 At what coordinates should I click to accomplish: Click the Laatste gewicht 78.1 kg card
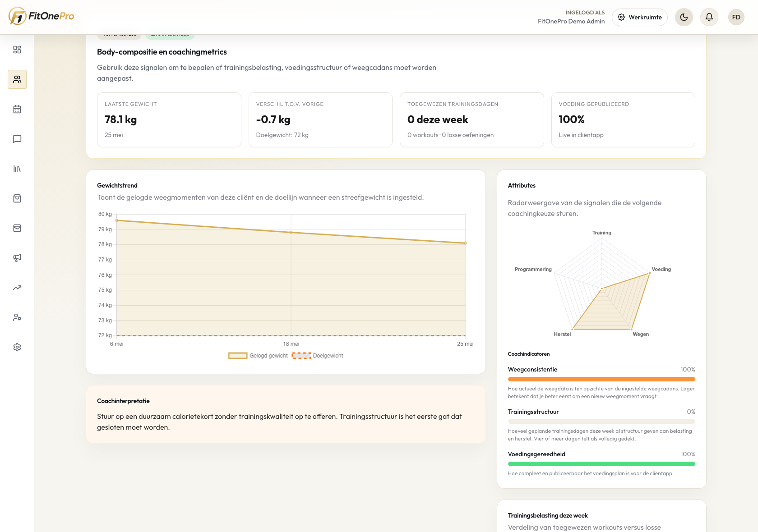169,120
